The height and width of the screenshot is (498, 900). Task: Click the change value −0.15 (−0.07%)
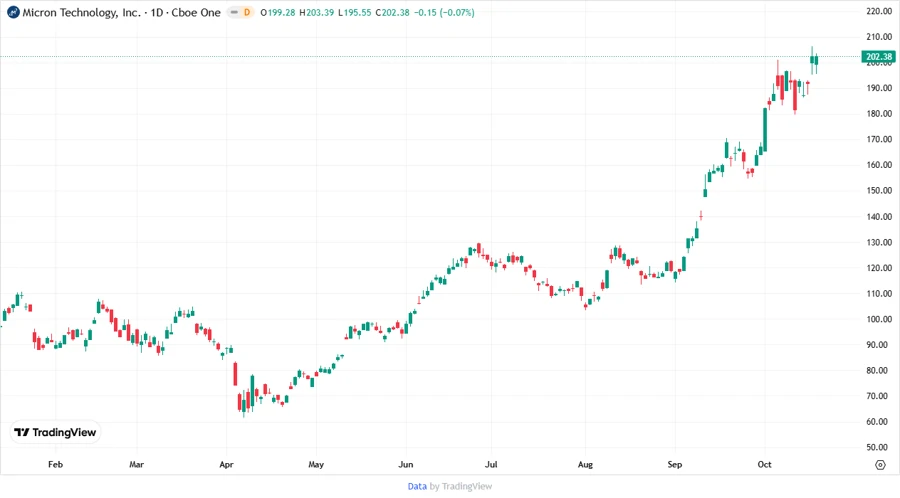[444, 13]
